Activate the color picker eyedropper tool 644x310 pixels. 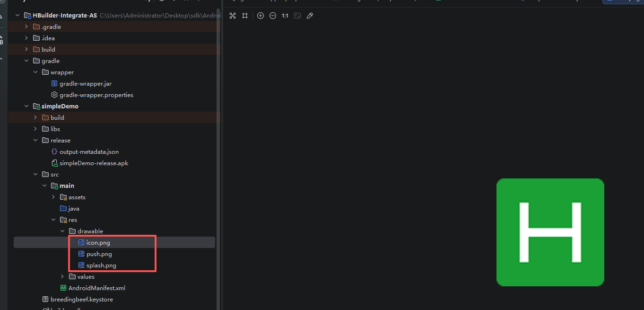click(310, 16)
